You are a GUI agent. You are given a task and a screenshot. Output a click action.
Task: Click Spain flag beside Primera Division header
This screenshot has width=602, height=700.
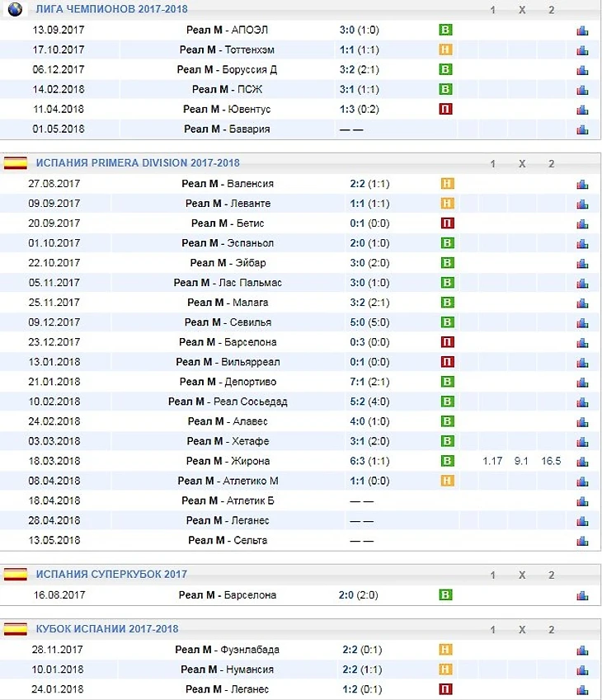(16, 163)
